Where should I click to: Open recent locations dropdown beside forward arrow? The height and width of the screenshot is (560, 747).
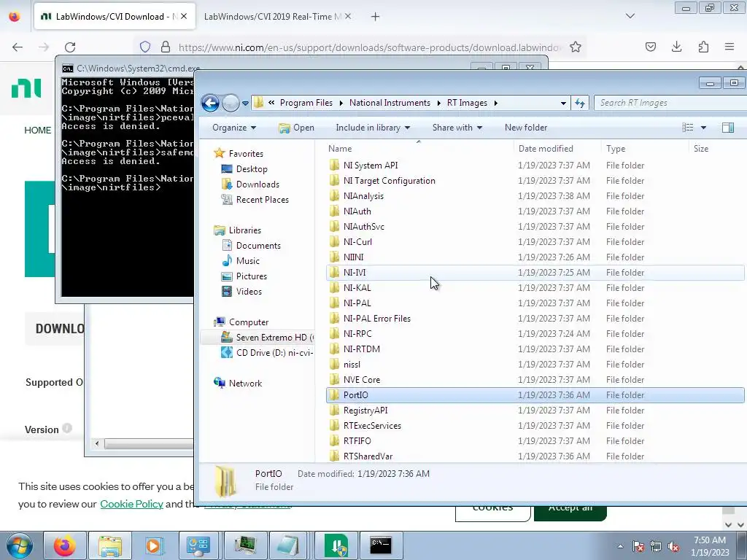point(245,104)
